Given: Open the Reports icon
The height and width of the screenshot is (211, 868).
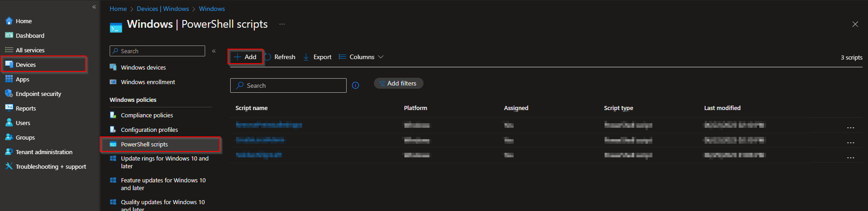Looking at the screenshot, I should point(9,108).
